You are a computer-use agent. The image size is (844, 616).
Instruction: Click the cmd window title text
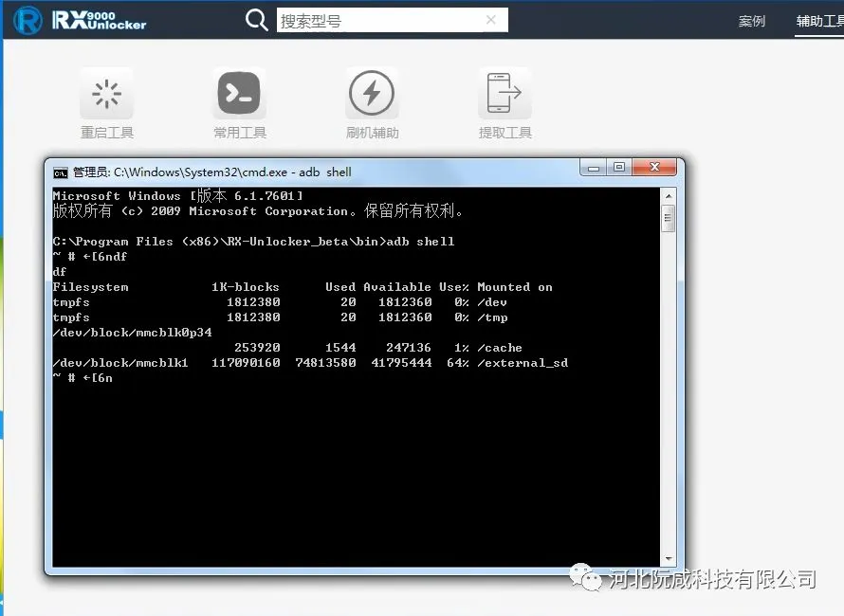(x=212, y=172)
